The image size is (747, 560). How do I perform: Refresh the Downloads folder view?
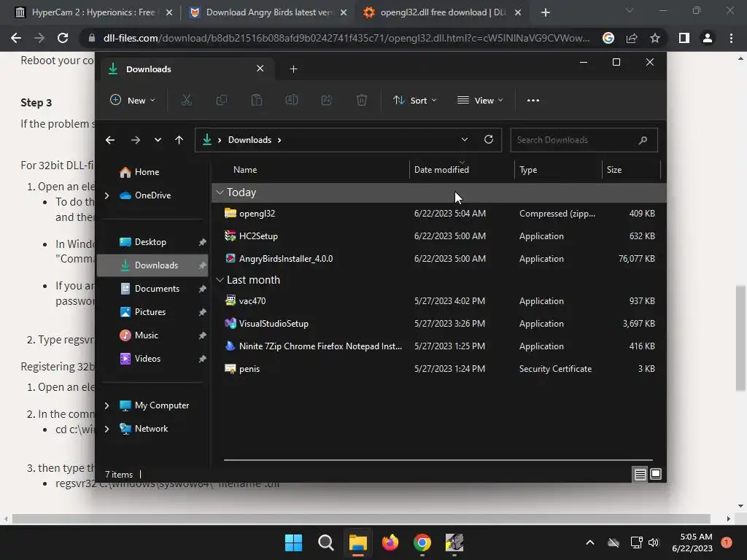coord(488,139)
